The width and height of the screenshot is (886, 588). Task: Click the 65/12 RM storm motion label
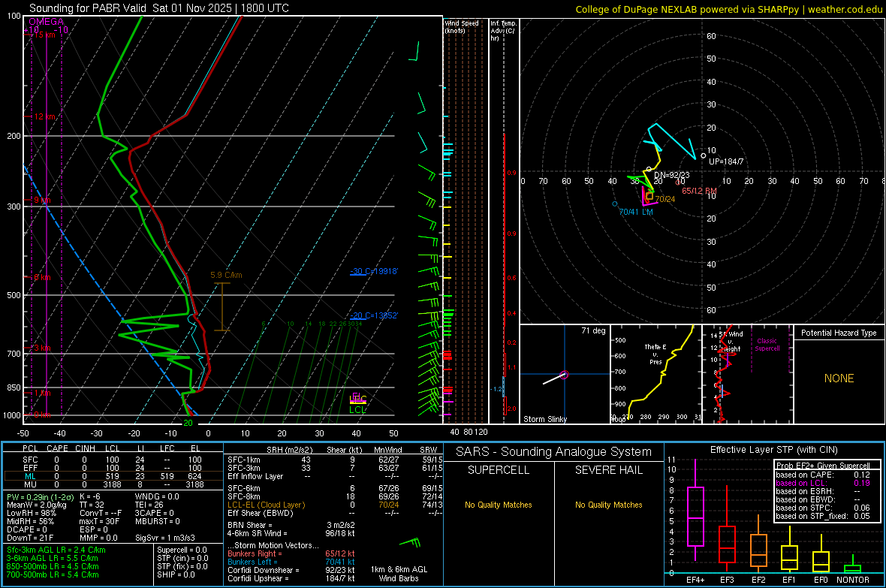tap(699, 191)
